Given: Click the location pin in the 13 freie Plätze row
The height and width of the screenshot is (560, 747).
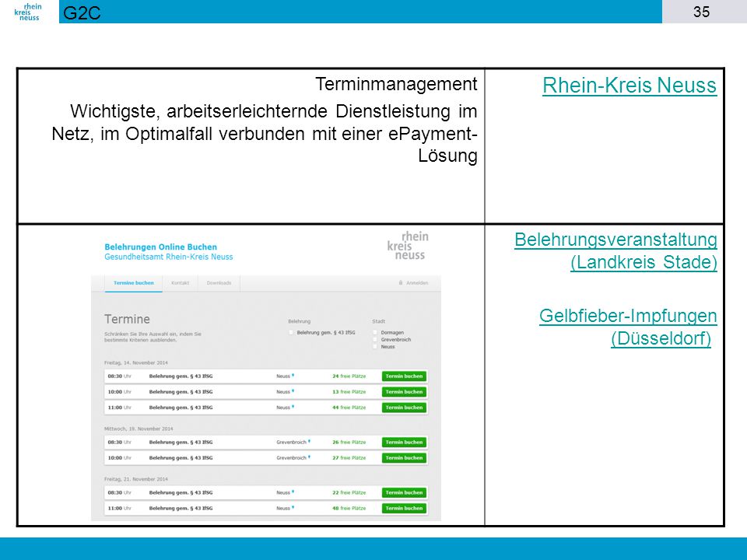Looking at the screenshot, I should (x=293, y=391).
